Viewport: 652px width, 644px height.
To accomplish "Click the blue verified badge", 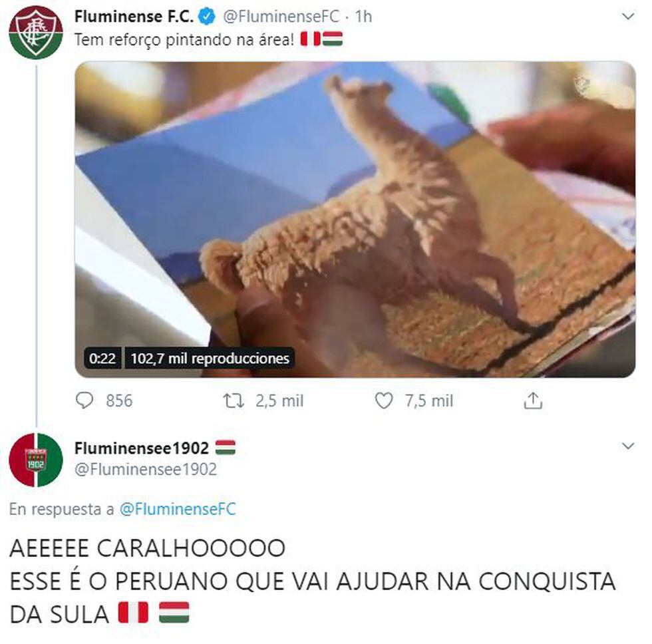I will click(207, 17).
